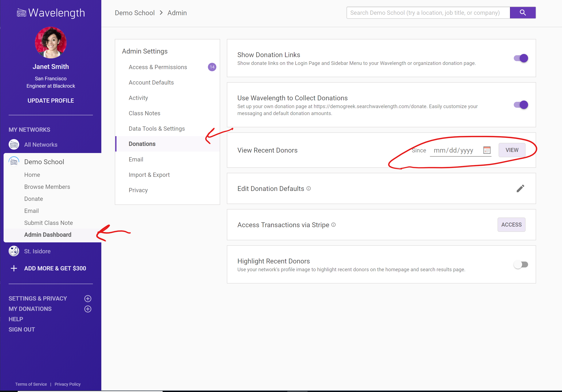The width and height of the screenshot is (562, 392).
Task: Select Import & Export in Admin Settings
Action: click(149, 175)
